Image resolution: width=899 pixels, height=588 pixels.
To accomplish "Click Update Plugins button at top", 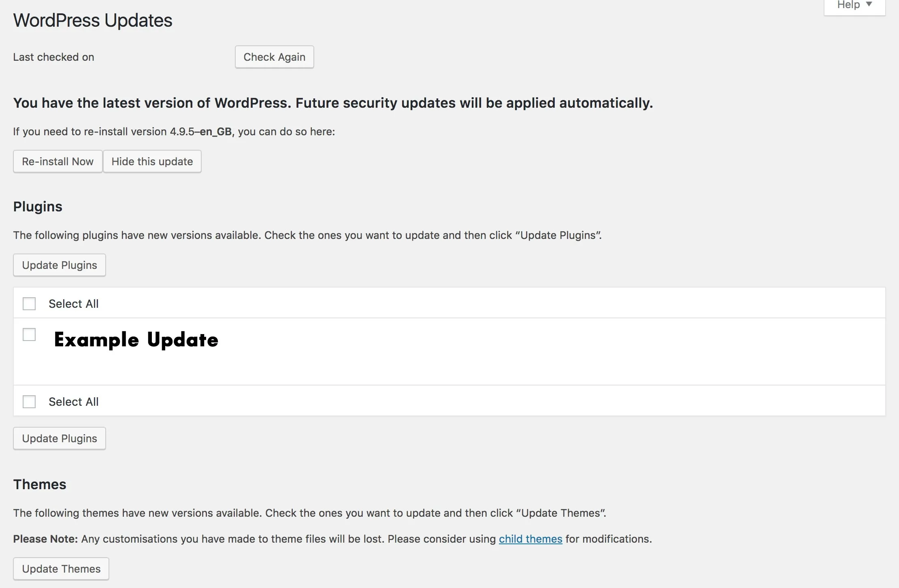I will [x=59, y=264].
